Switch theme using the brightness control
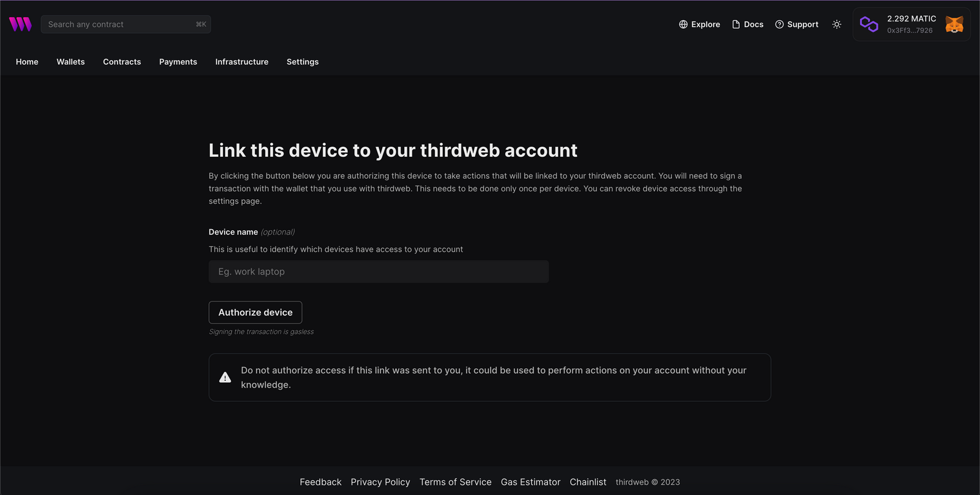The height and width of the screenshot is (495, 980). coord(837,24)
